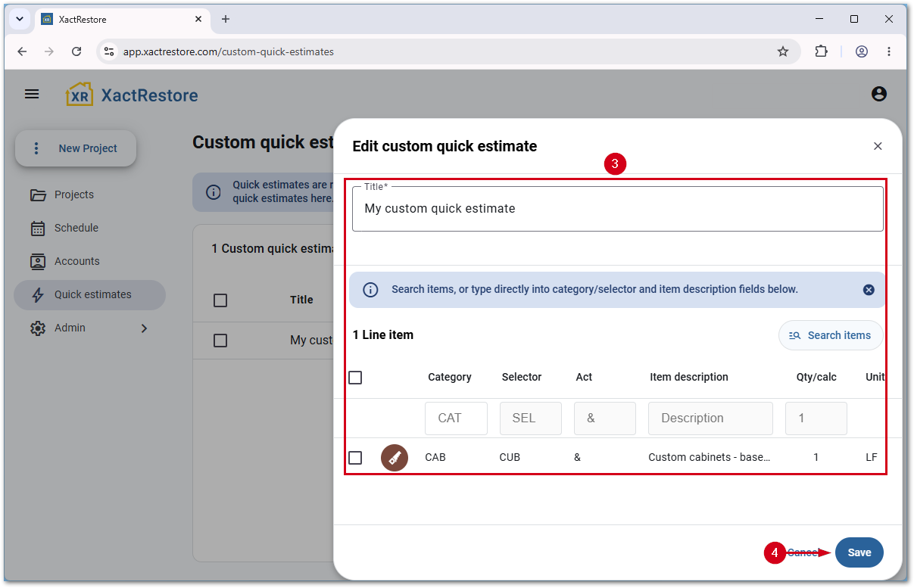The image size is (914, 588).
Task: Open the Chrome three-dot menu
Action: (889, 51)
